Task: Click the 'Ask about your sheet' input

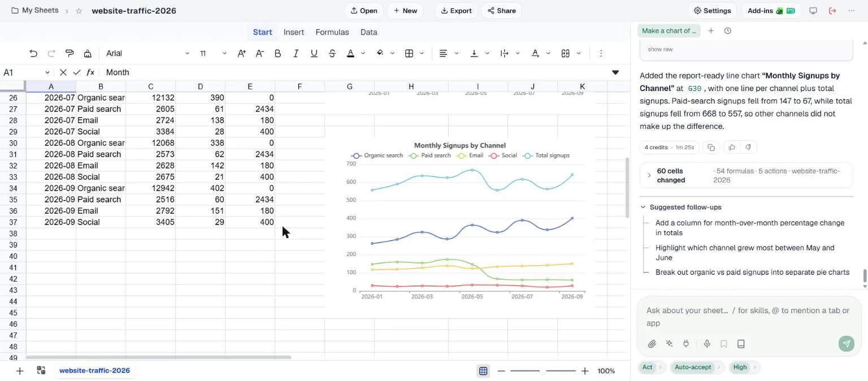Action: (x=749, y=317)
